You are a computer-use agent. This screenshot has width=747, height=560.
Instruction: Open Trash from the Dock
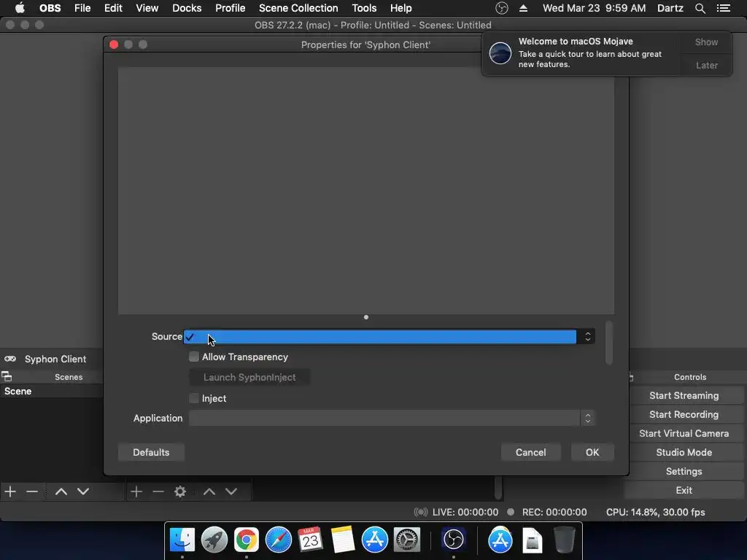point(565,540)
